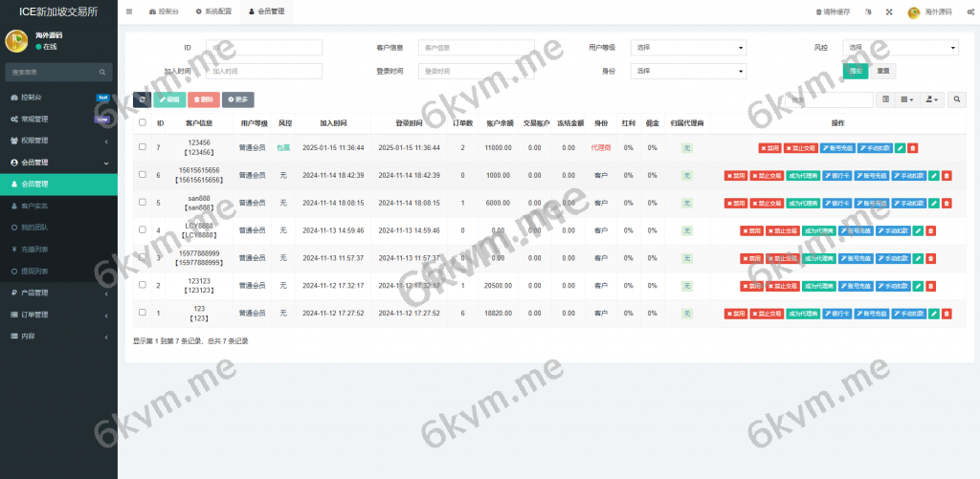980x479 pixels.
Task: Click green edit pencil icon for member 7
Action: (x=900, y=148)
